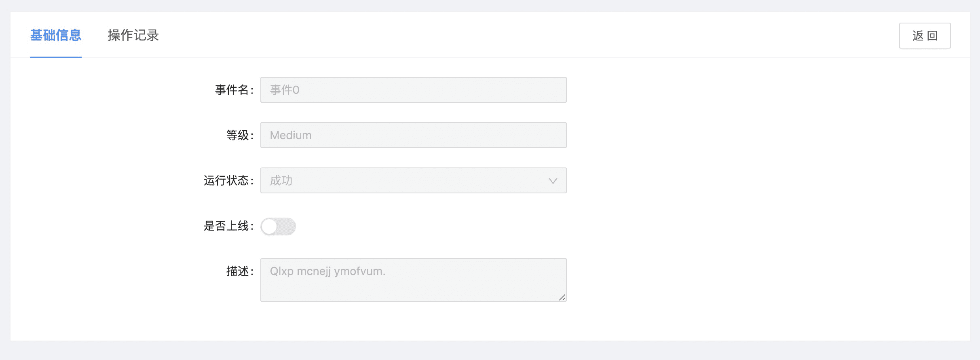Click the 事件0 text in 事件名 field
The height and width of the screenshot is (360, 980).
point(285,90)
